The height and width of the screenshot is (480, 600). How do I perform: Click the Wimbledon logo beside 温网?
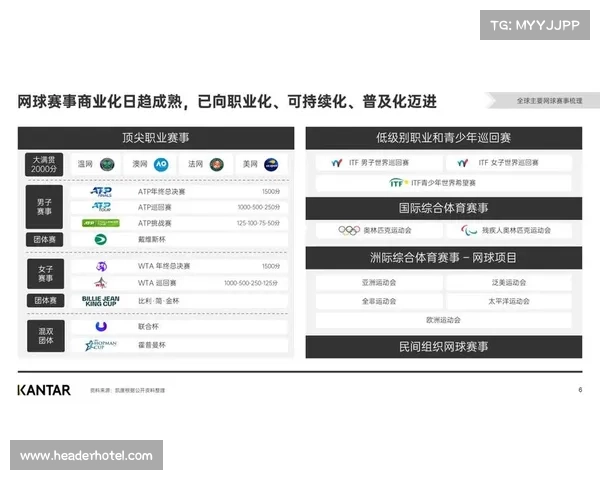pos(107,165)
